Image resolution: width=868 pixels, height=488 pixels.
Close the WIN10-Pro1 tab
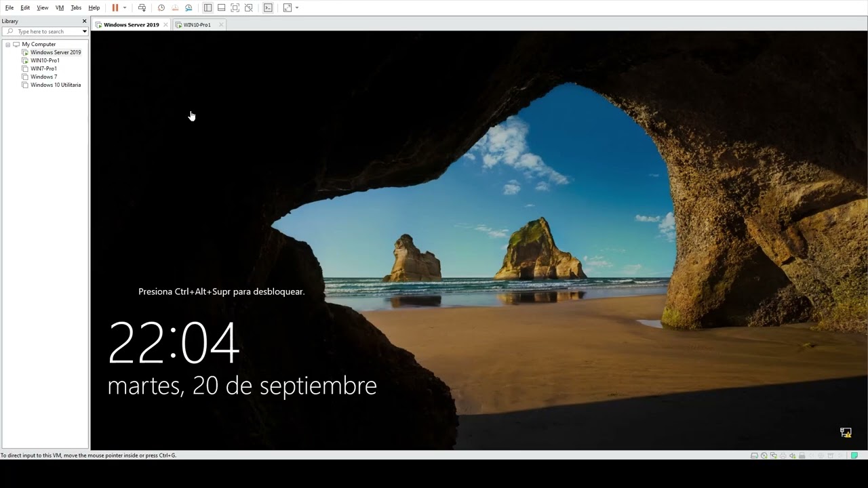click(220, 24)
